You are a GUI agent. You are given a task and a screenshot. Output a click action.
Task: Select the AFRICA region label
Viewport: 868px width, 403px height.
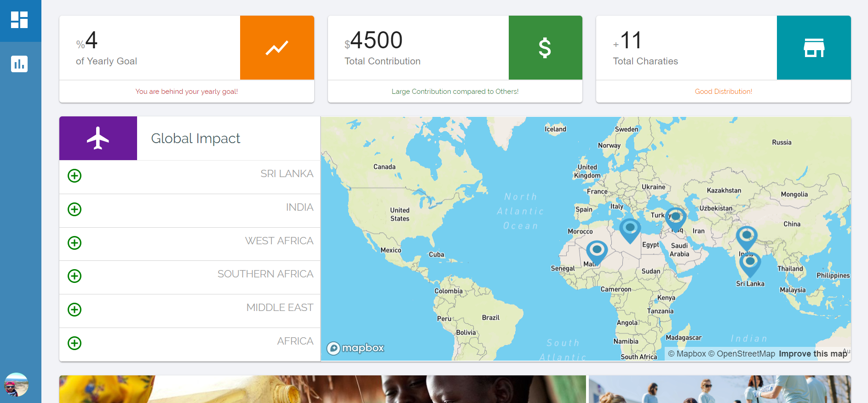click(x=295, y=341)
